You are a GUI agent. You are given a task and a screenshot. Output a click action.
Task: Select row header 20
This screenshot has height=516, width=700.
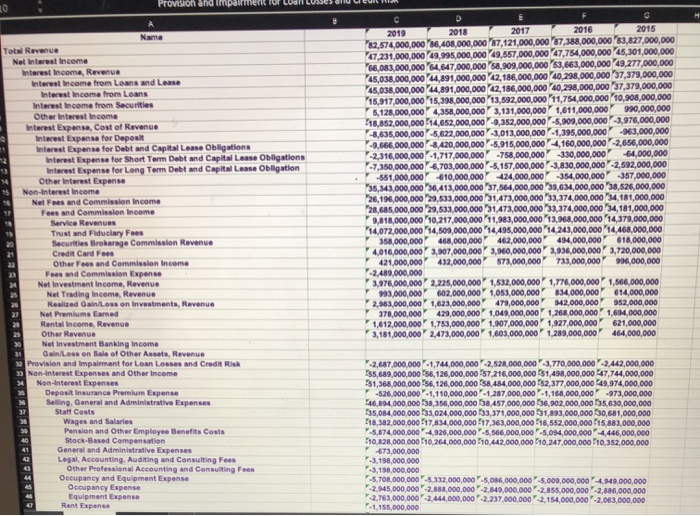point(10,244)
